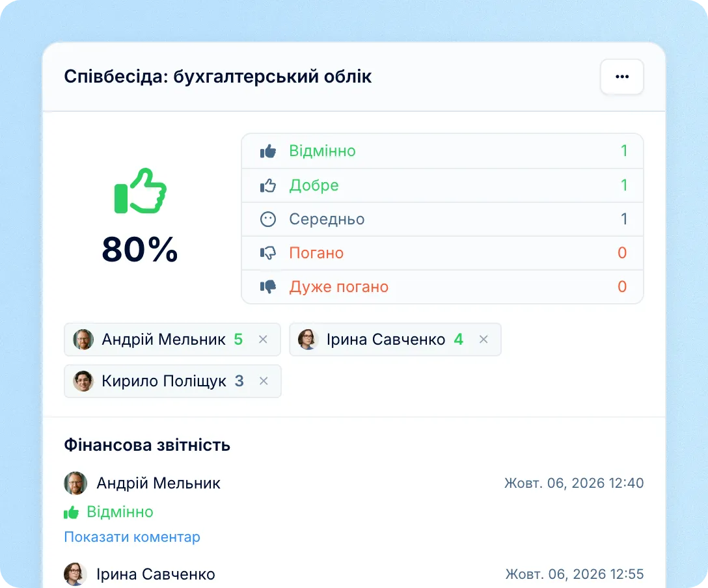Click the filled thumbs-up Відмінно icon
Screen dimensions: 708x588
click(267, 151)
